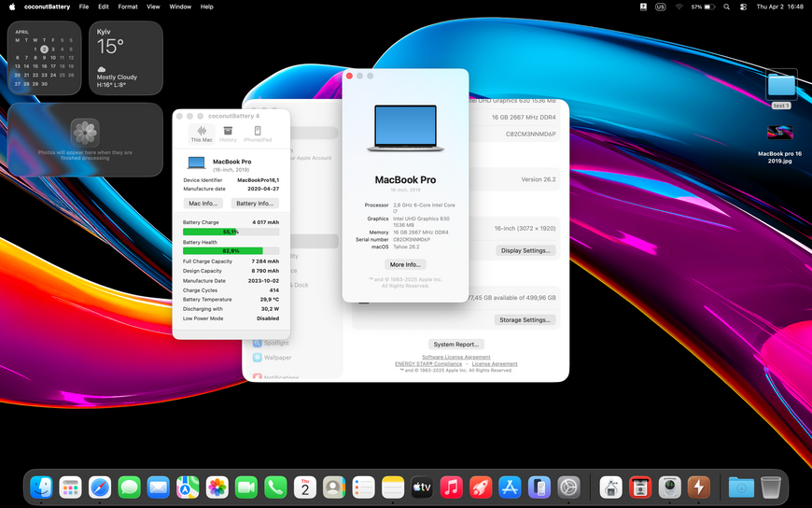Screen dimensions: 812x508
Task: Click the Full Charge Capacity value 7 284 mAh
Action: 265,261
